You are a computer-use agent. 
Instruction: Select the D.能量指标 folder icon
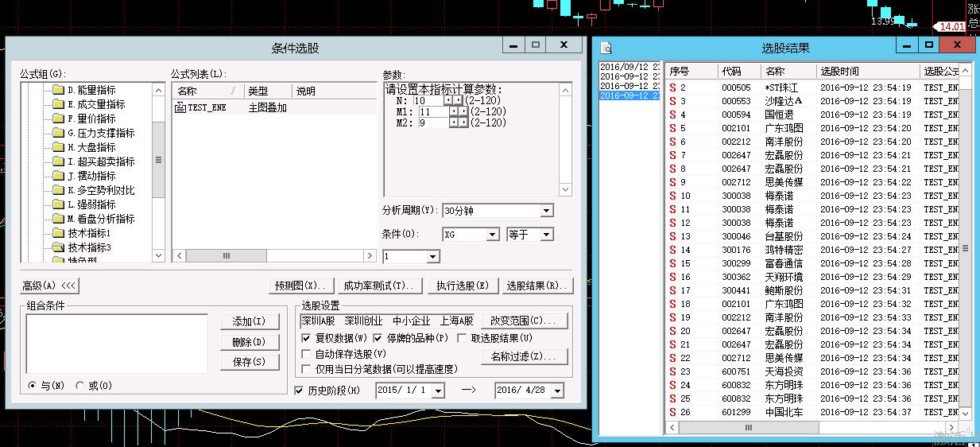pos(58,90)
